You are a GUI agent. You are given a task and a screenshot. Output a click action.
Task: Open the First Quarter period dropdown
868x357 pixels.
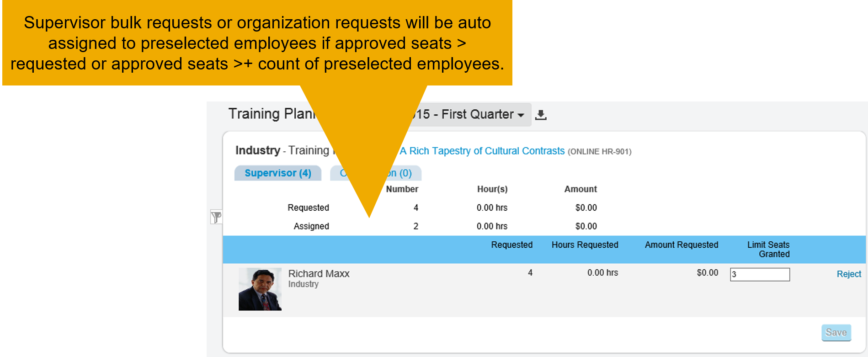(470, 114)
